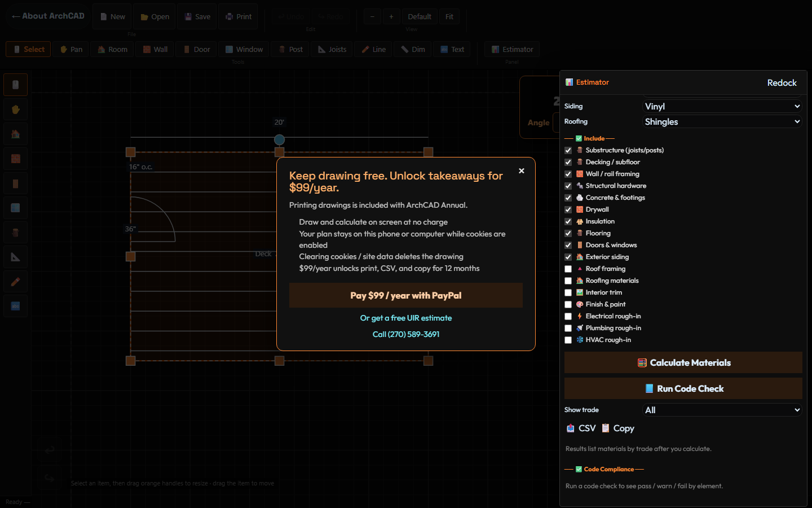Disable the Drywall checkbox
Image resolution: width=812 pixels, height=508 pixels.
pyautogui.click(x=568, y=209)
